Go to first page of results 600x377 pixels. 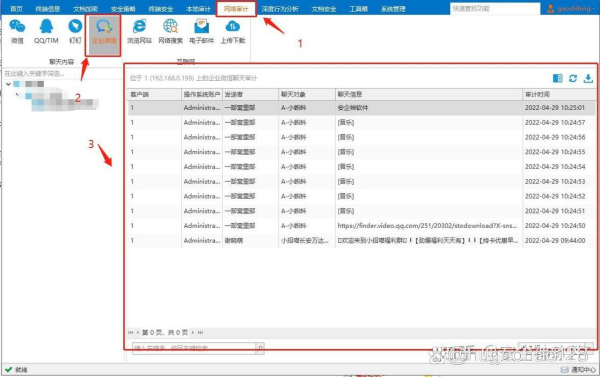(131, 333)
